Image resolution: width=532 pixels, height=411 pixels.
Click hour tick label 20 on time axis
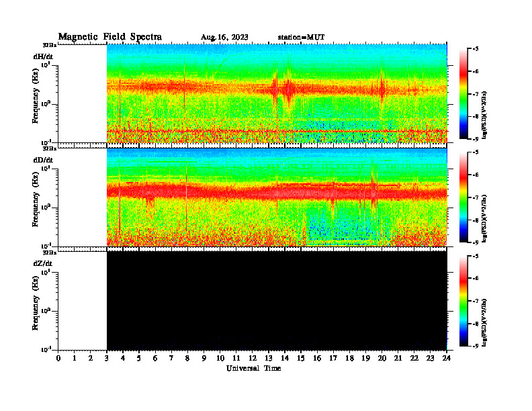(382, 359)
